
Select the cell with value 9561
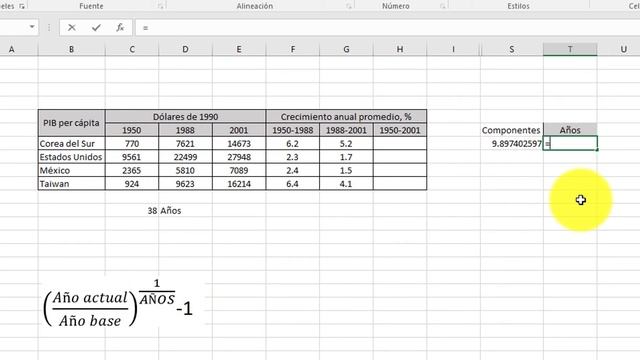click(x=132, y=157)
